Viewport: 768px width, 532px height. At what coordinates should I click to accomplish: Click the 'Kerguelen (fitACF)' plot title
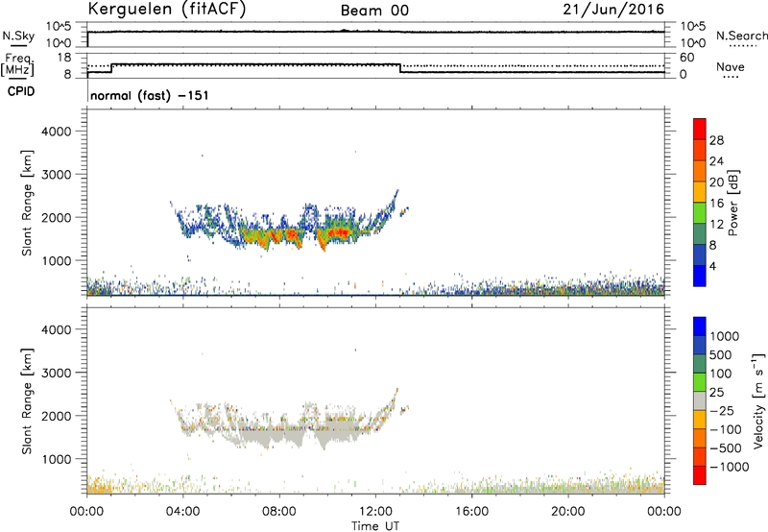(166, 10)
